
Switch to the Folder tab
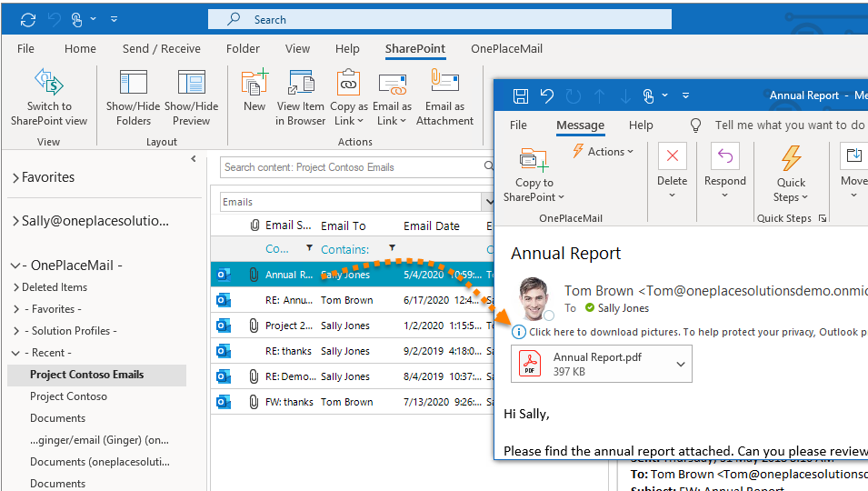pos(243,49)
